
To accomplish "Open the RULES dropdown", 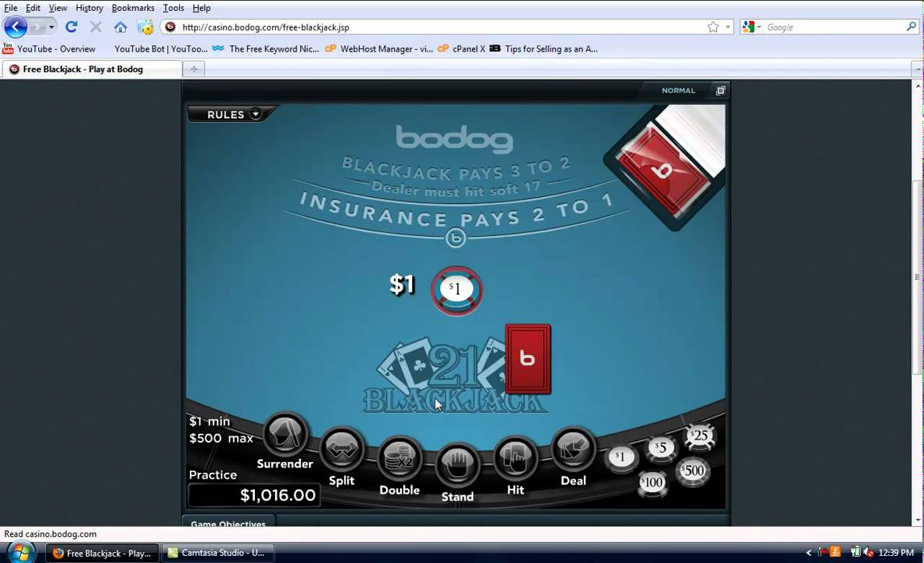I will (234, 114).
